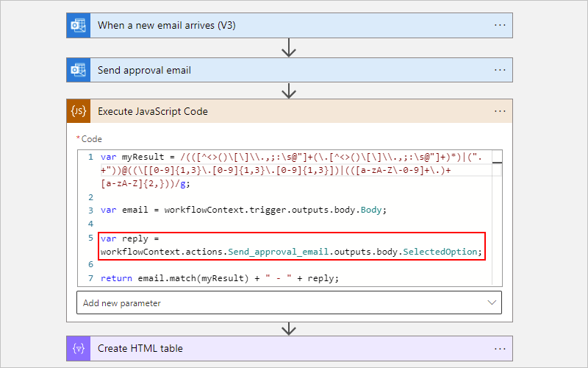The image size is (588, 368).
Task: Expand the "When a new email arrives (V3)" title
Action: tap(167, 25)
